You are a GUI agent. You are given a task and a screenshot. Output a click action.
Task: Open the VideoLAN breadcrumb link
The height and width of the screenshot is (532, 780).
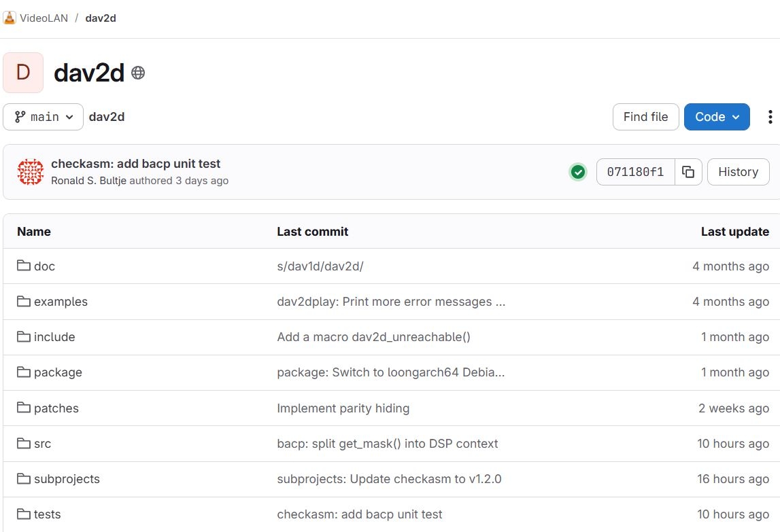coord(44,18)
